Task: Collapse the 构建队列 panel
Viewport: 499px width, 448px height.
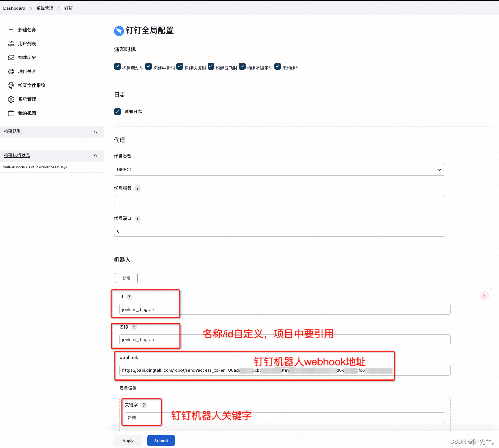Action: point(95,131)
